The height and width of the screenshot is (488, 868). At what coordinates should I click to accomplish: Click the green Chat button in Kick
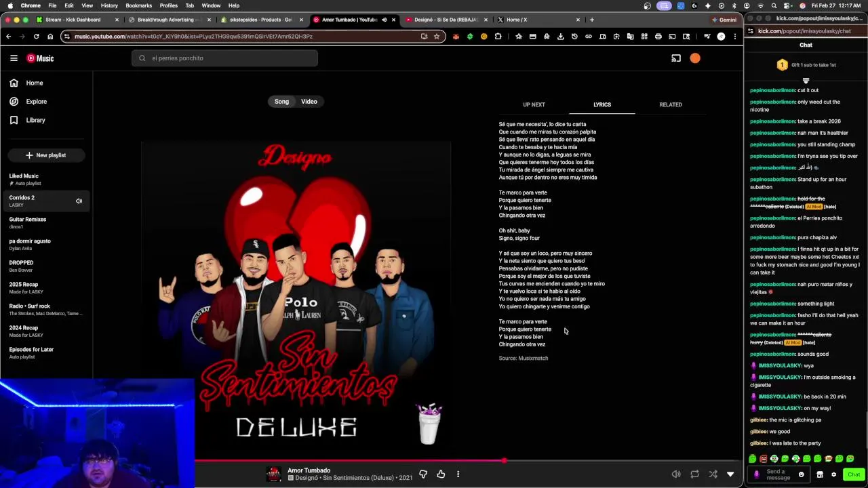pyautogui.click(x=854, y=474)
